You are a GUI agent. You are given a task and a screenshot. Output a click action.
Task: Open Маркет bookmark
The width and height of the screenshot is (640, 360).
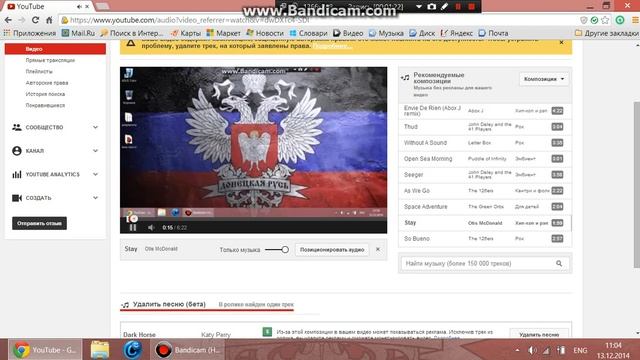[224, 33]
